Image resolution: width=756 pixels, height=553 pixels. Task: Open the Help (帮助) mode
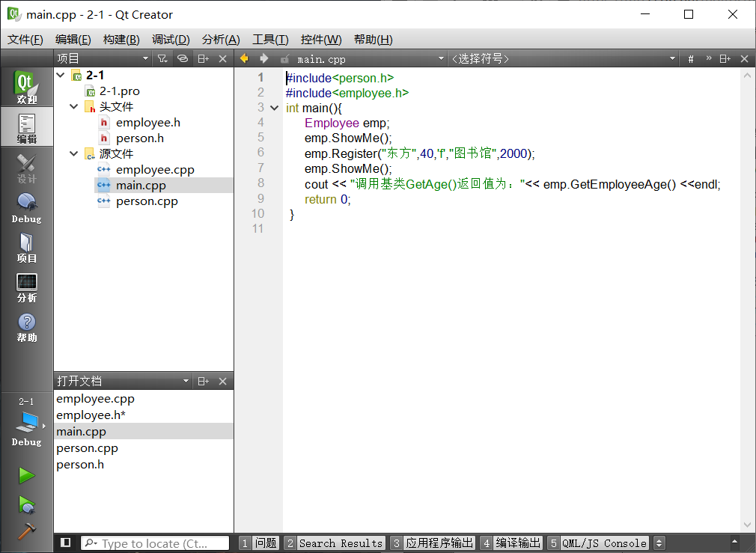[26, 327]
